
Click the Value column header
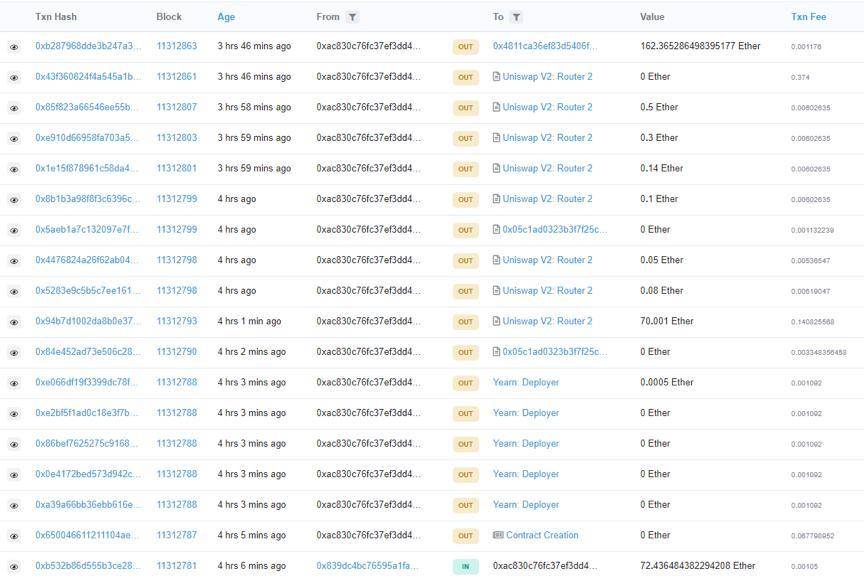(x=652, y=17)
